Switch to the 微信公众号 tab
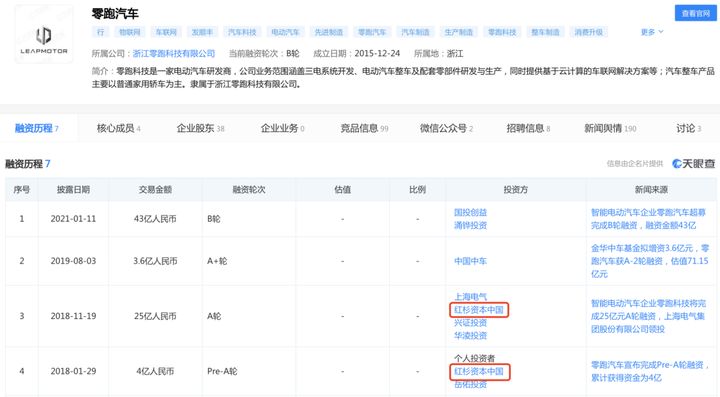 [446, 129]
